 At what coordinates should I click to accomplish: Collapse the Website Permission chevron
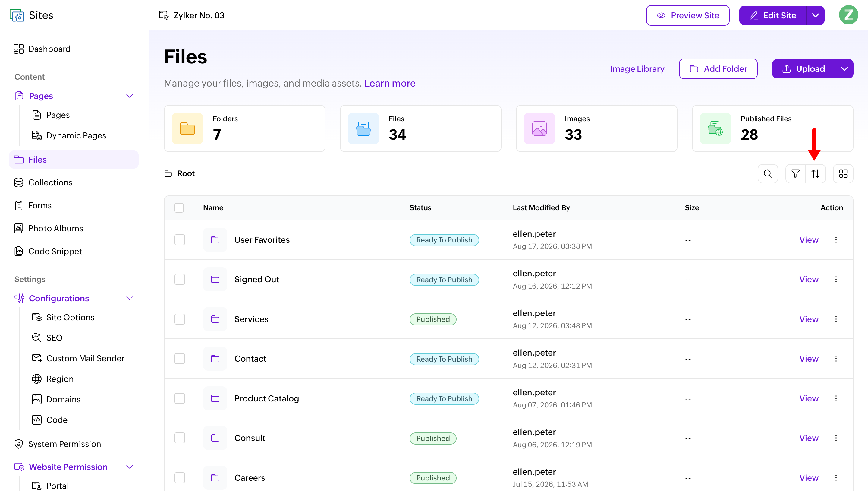[129, 467]
